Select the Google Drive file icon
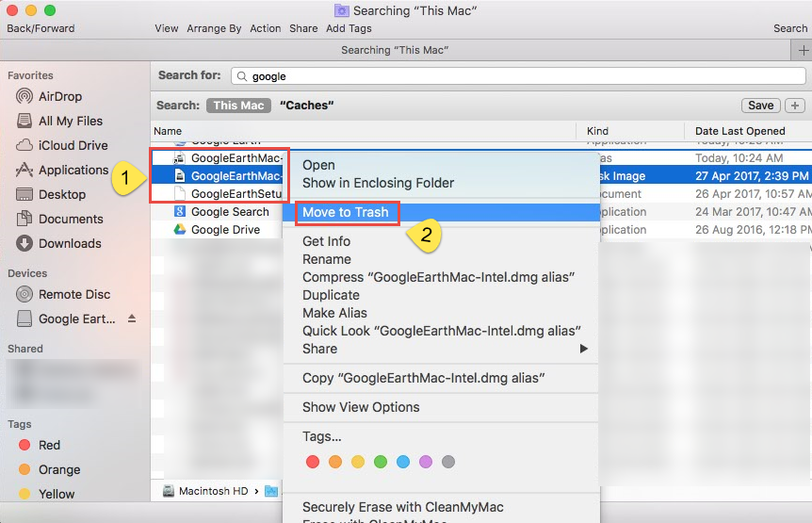This screenshot has width=812, height=523. point(179,229)
